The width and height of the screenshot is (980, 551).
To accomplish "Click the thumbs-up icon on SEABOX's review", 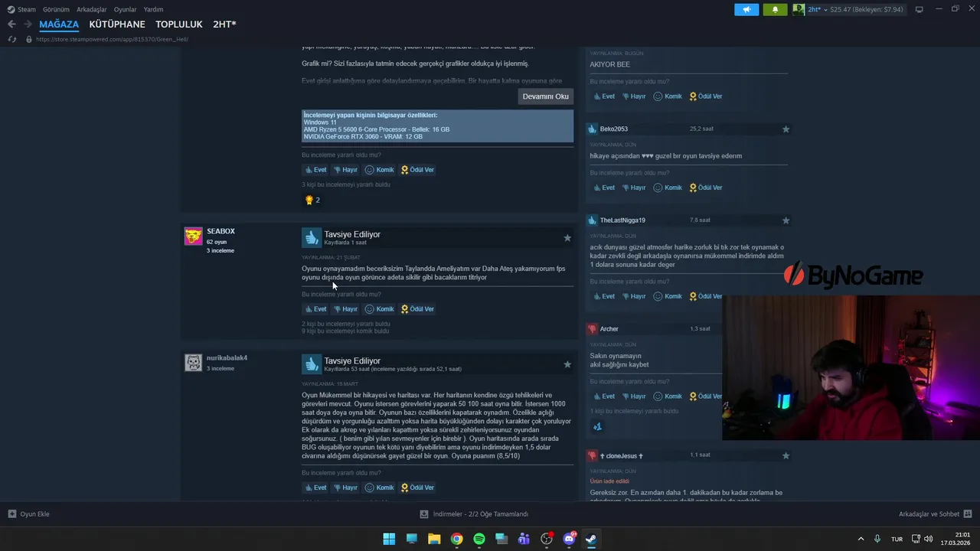I will point(312,237).
